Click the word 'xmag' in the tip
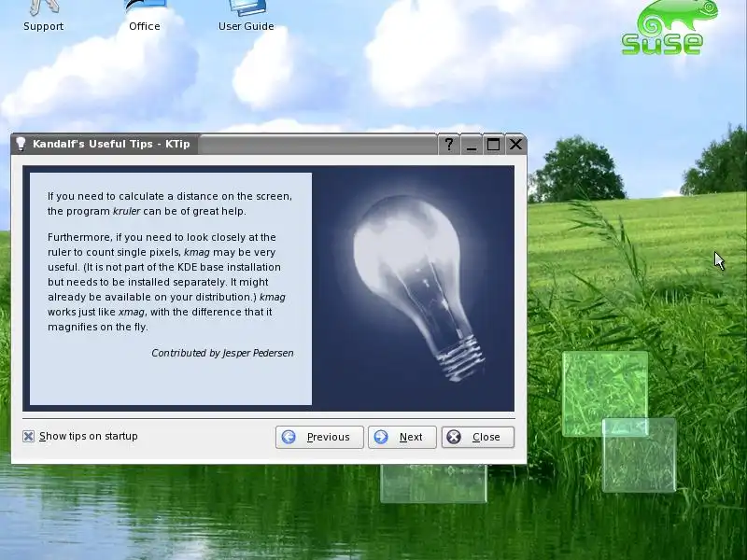The image size is (747, 560). point(131,312)
